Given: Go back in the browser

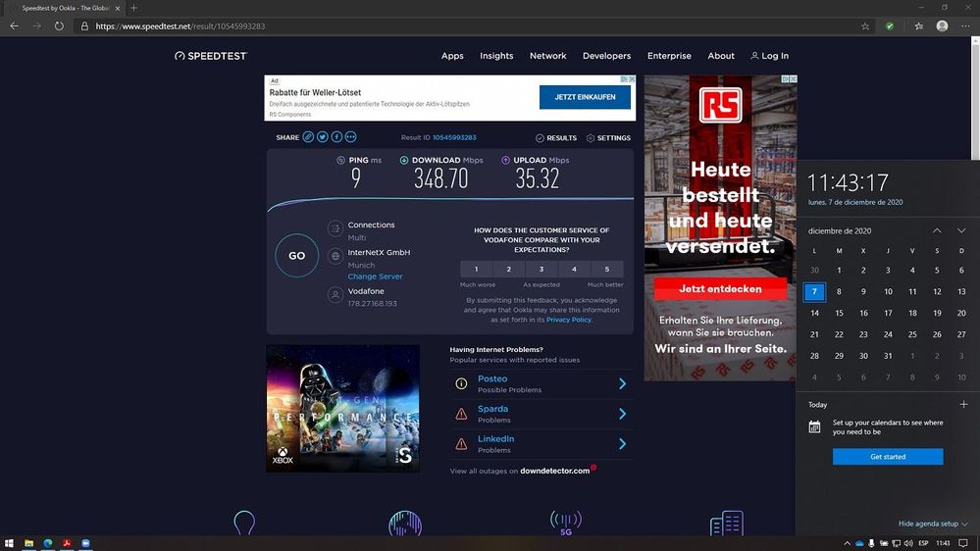Looking at the screenshot, I should click(x=15, y=26).
